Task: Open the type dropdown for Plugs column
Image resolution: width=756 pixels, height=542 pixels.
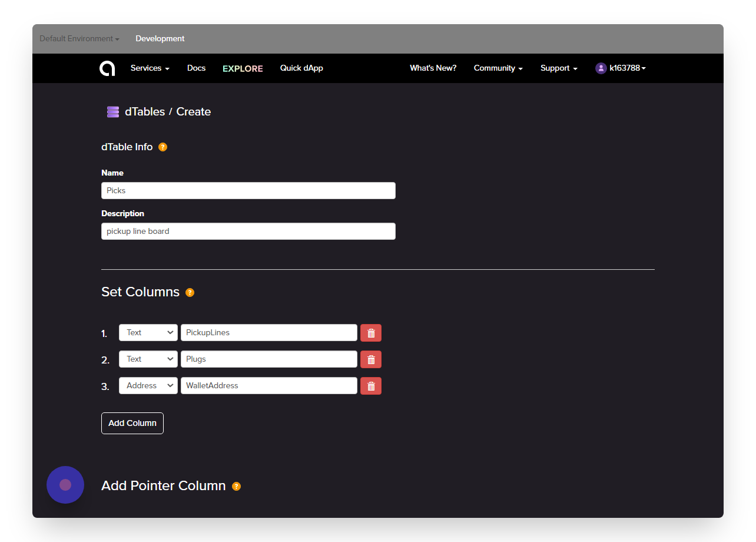Action: (x=148, y=359)
